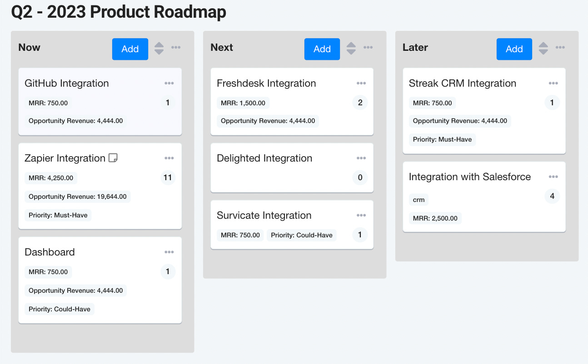The width and height of the screenshot is (588, 364).
Task: Open the Zapier Integration card title
Action: point(65,158)
